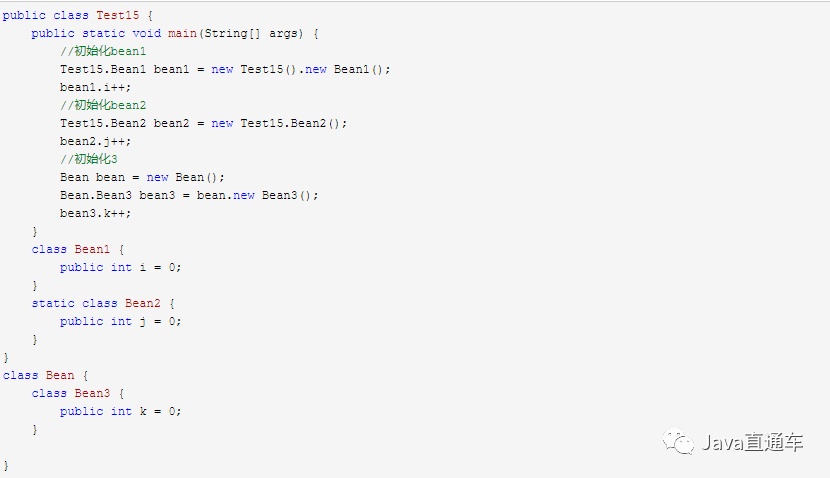Click the Bean1 class declaration name
Image resolution: width=830 pixels, height=478 pixels.
pos(92,249)
